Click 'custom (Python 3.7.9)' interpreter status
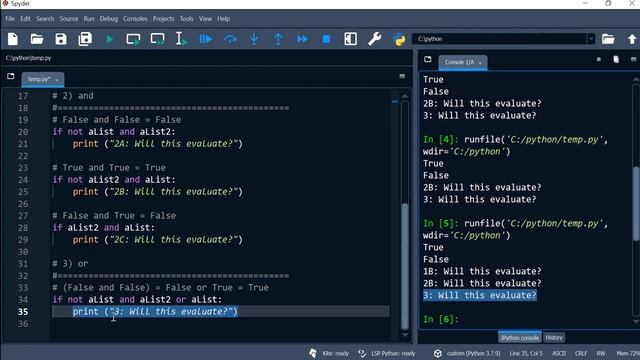 pyautogui.click(x=473, y=353)
